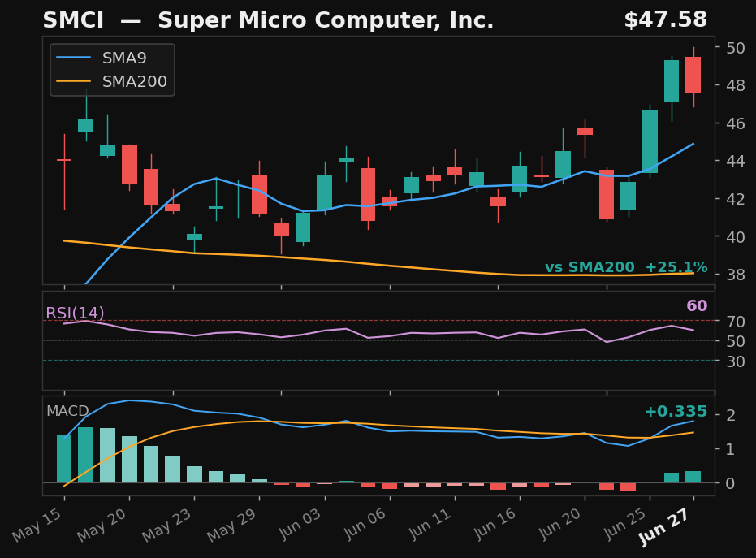
Task: Click the first candlestick on May 15
Action: (64, 171)
